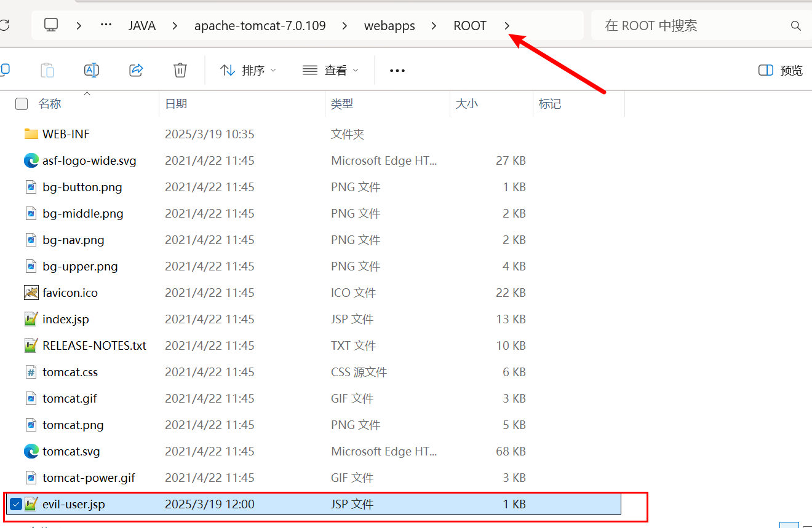The width and height of the screenshot is (812, 528).
Task: Click the image icon beside bg-middle.png
Action: pos(31,213)
